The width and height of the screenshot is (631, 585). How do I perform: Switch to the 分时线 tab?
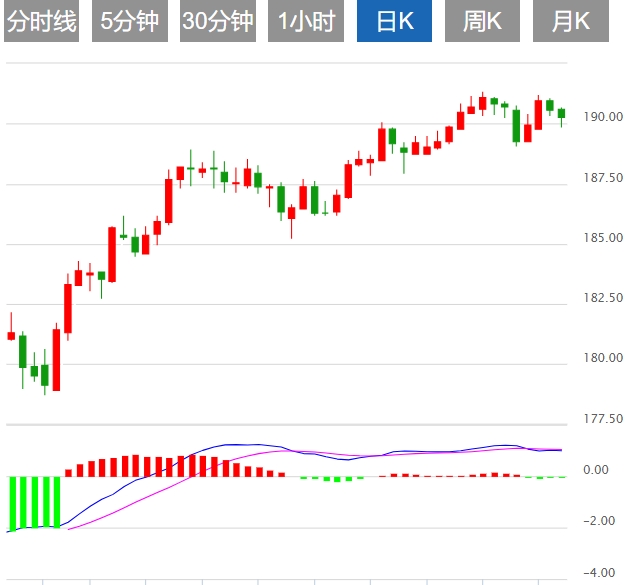click(41, 21)
